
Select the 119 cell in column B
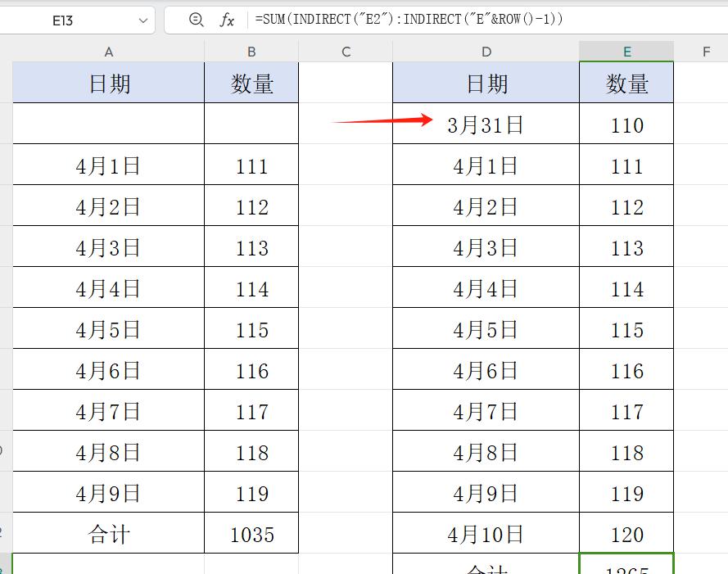click(251, 492)
